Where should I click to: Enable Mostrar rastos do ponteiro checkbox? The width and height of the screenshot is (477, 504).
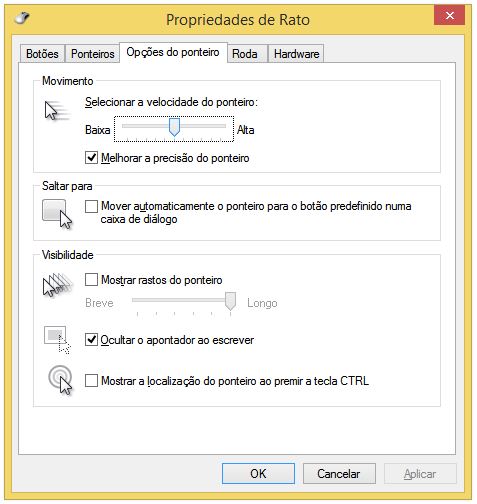91,280
